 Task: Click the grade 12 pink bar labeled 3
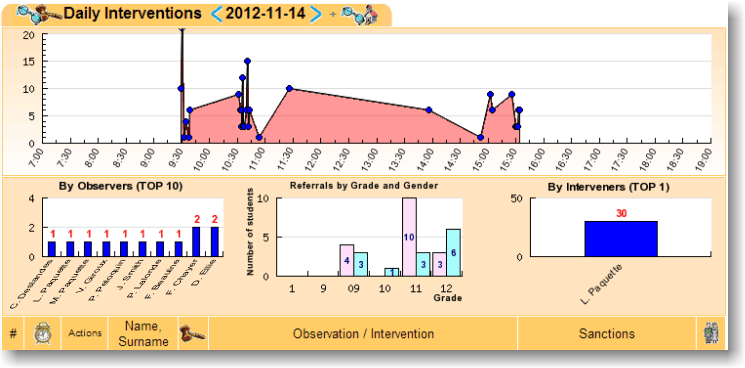[439, 264]
